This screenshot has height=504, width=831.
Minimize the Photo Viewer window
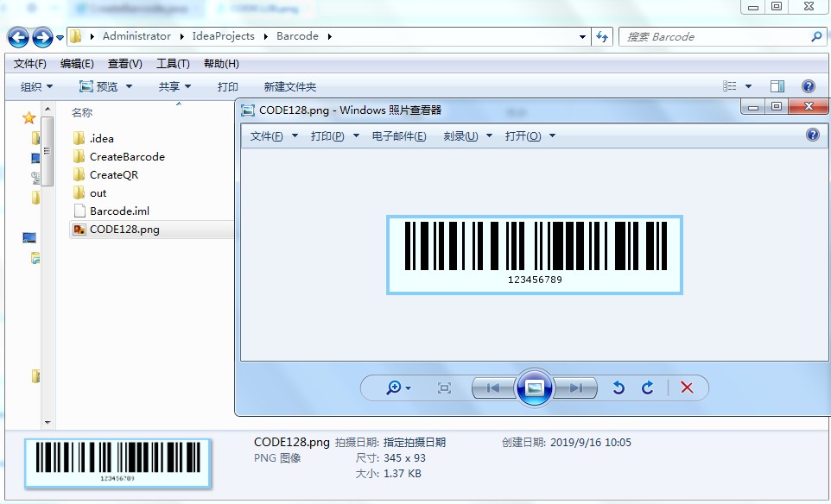point(753,106)
